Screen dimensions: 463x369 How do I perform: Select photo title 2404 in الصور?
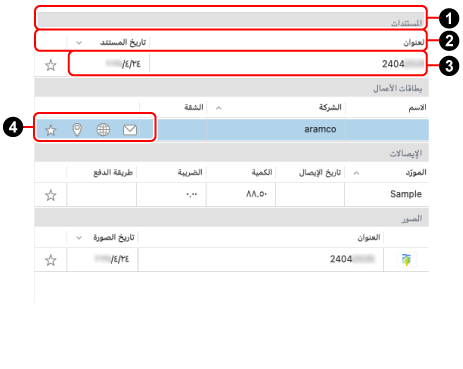pos(352,259)
